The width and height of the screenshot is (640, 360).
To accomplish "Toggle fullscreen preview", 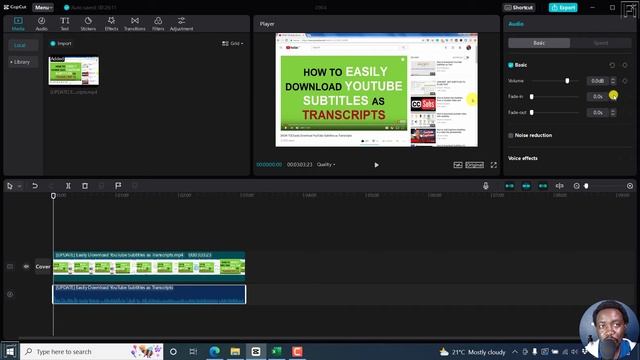I will (494, 165).
